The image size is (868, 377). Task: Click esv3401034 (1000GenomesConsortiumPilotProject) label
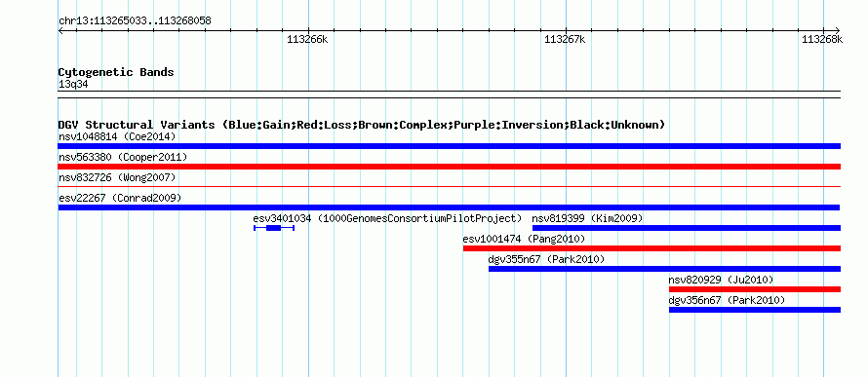(x=387, y=218)
